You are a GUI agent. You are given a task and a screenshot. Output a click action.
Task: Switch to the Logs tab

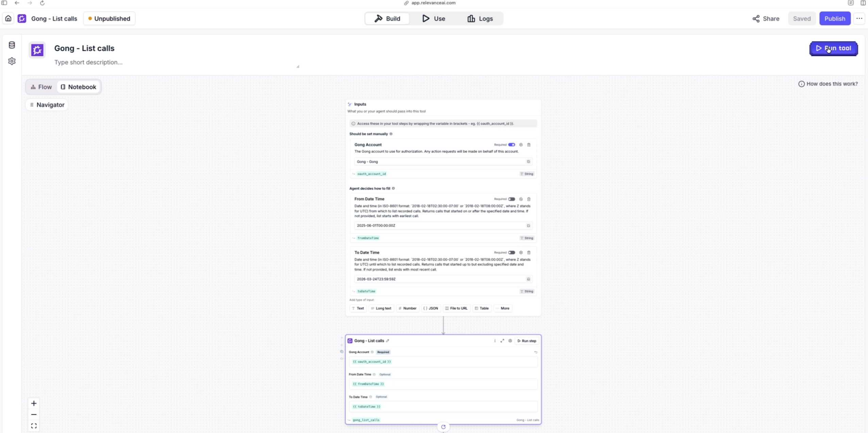pos(480,19)
